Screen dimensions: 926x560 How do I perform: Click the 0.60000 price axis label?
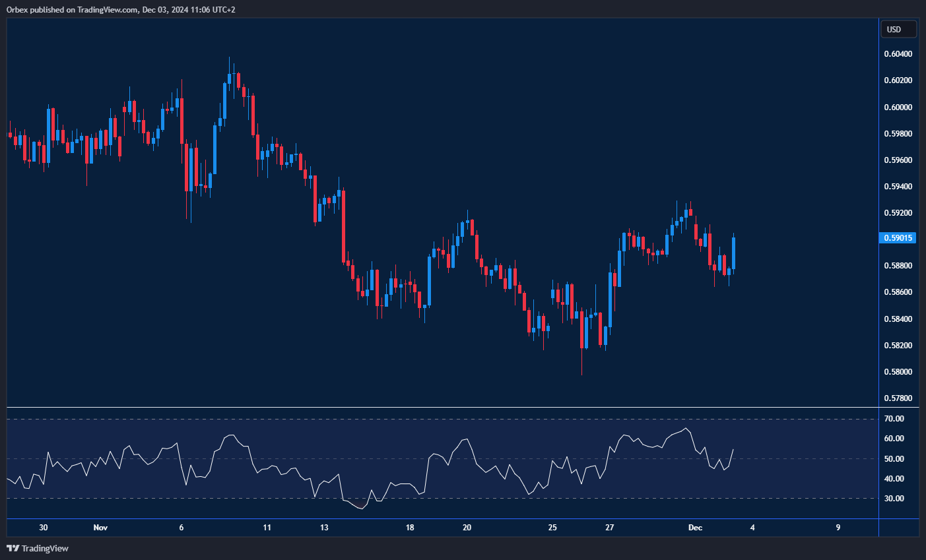click(898, 107)
